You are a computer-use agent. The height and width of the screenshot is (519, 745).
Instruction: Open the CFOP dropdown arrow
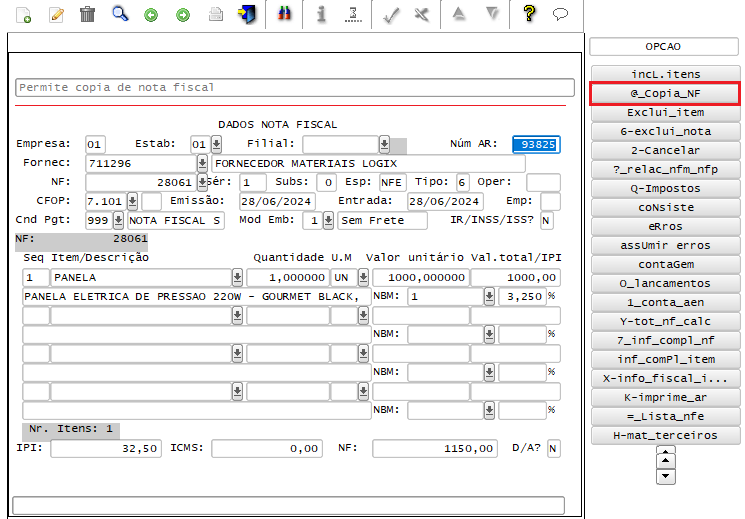click(133, 201)
